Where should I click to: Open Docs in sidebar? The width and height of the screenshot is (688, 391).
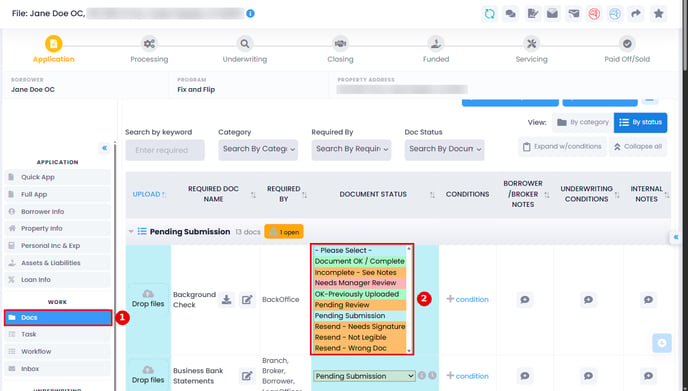click(58, 318)
